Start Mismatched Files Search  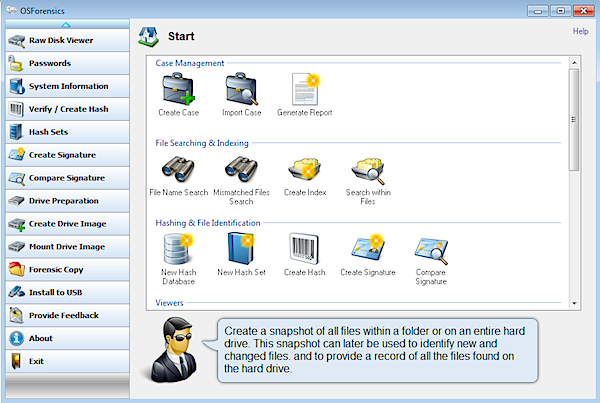pos(241,171)
